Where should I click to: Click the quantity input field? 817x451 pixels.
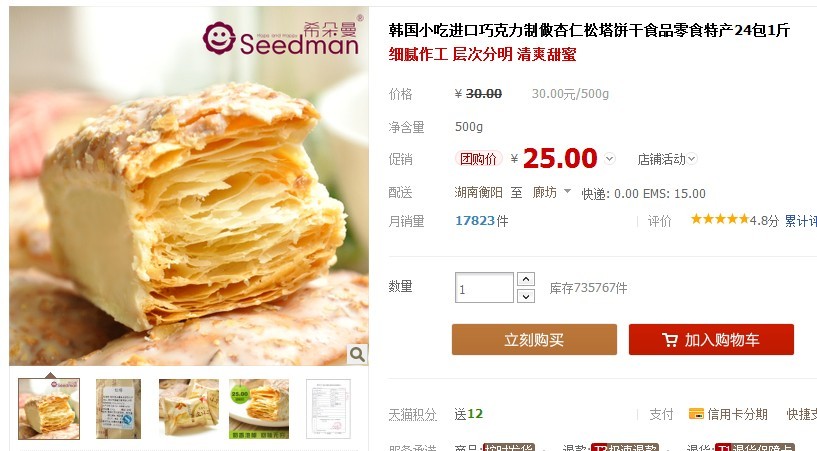click(x=484, y=287)
